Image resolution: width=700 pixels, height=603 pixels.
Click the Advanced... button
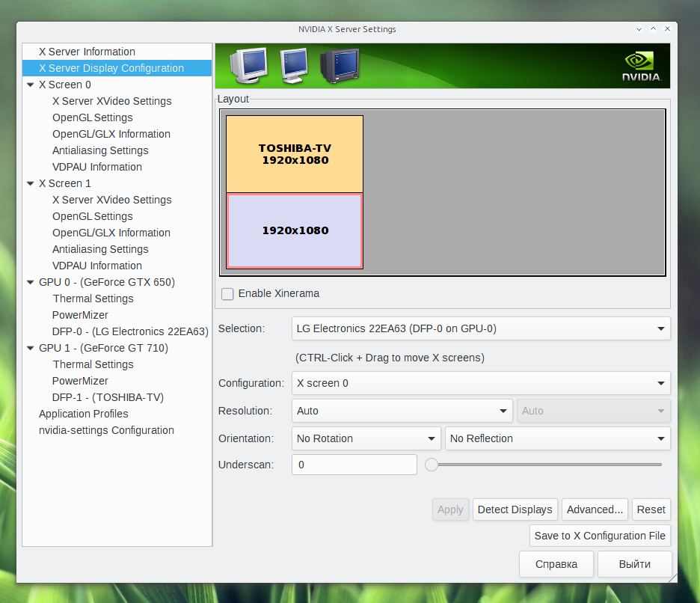pyautogui.click(x=595, y=509)
